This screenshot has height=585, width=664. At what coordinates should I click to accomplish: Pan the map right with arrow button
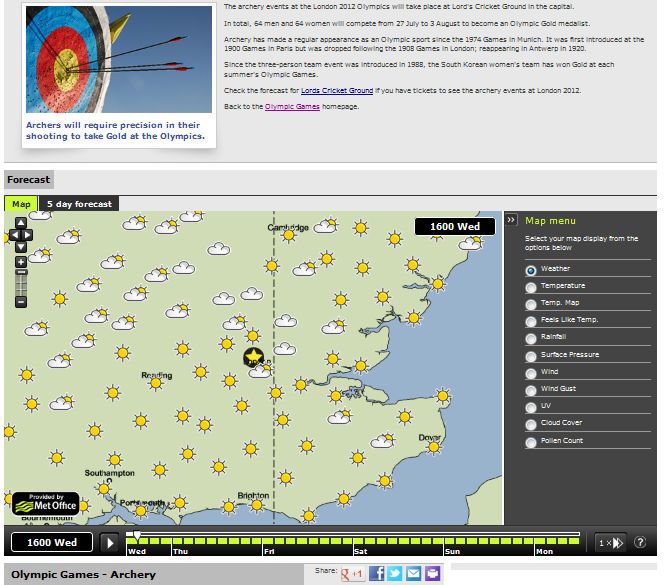coord(27,235)
